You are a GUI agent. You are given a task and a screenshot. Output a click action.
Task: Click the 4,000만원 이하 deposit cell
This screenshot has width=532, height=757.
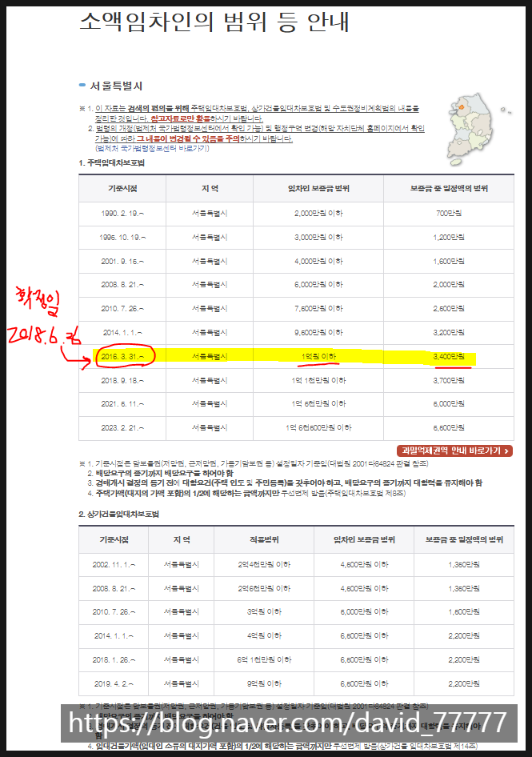pyautogui.click(x=318, y=261)
